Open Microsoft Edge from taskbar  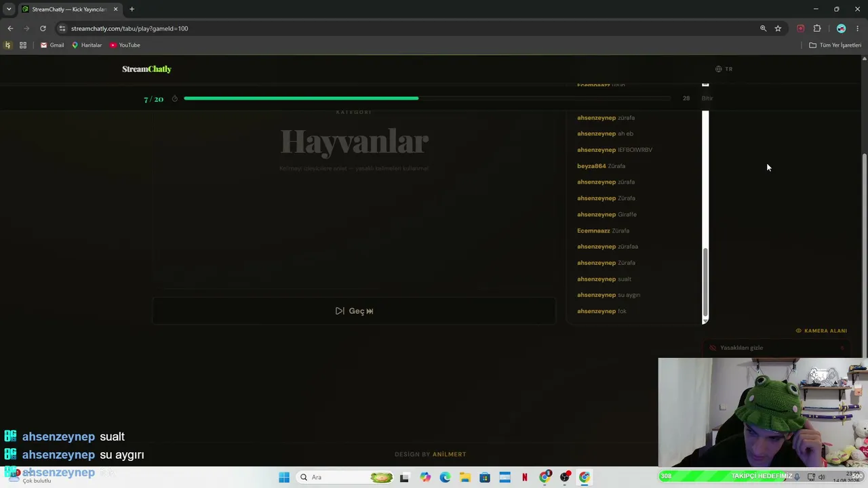pos(445,477)
